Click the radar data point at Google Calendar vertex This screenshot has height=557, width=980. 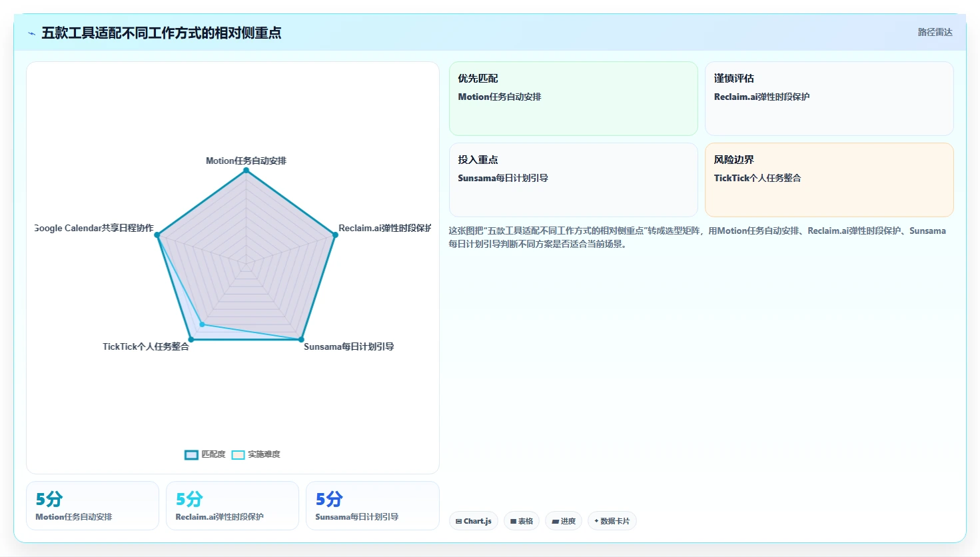coord(157,235)
